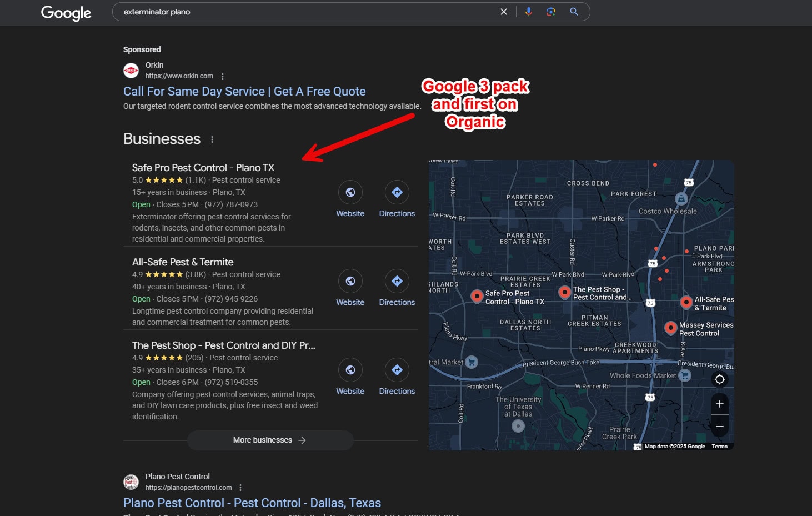The height and width of the screenshot is (516, 812).
Task: Click the orkin.com URL in the ad
Action: click(179, 76)
